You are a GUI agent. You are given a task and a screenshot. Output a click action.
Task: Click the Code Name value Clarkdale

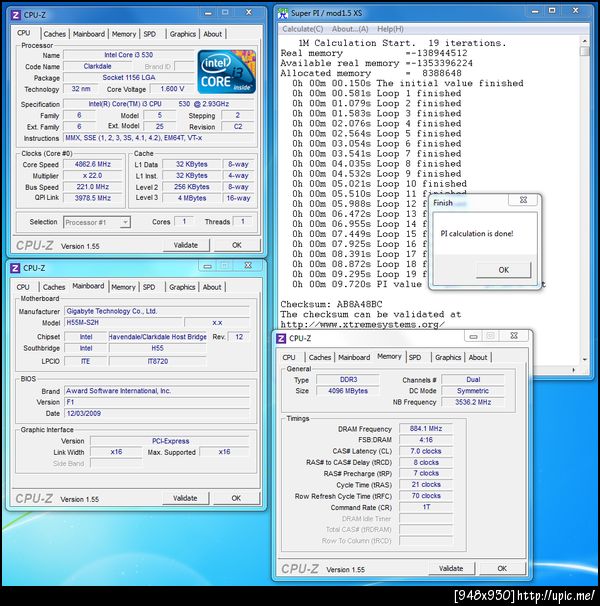[x=97, y=66]
